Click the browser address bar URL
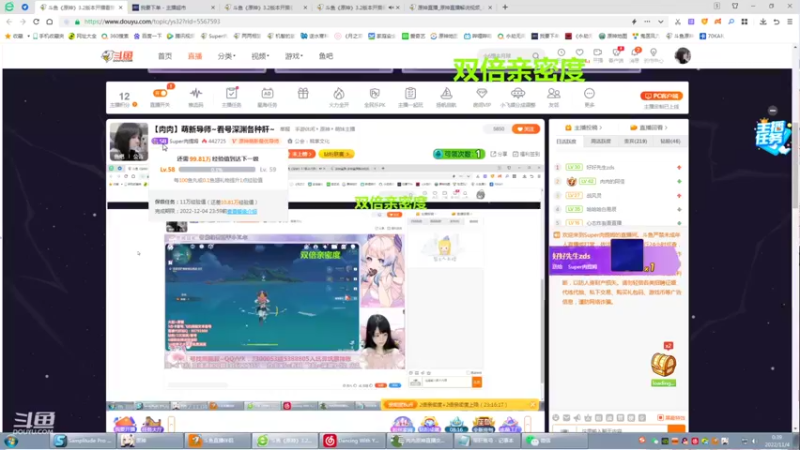 pos(152,22)
